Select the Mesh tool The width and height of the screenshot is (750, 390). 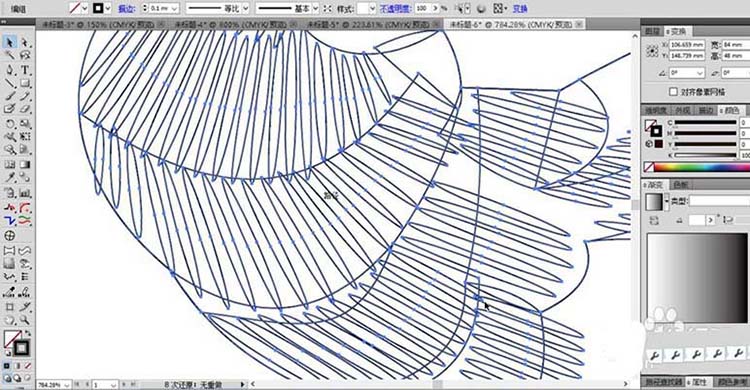tap(10, 165)
